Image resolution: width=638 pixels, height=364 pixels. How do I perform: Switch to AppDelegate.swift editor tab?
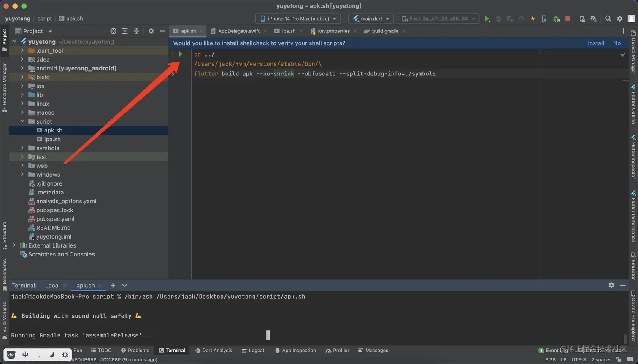(238, 31)
